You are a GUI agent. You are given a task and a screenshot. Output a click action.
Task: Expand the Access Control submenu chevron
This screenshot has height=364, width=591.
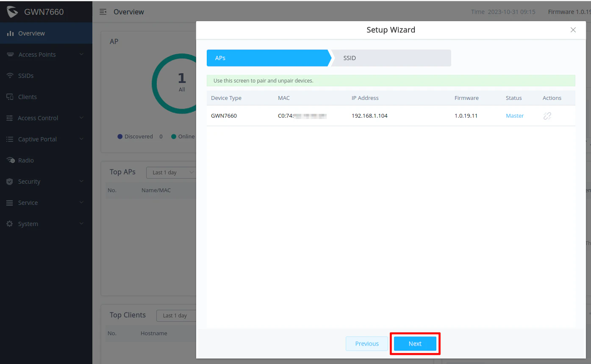(x=82, y=118)
